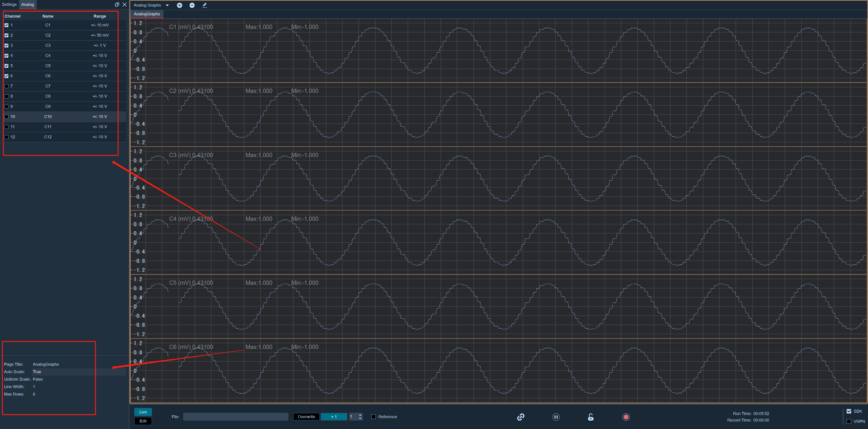Open range setting for channel C1
Viewport: 868px width, 429px height.
100,25
